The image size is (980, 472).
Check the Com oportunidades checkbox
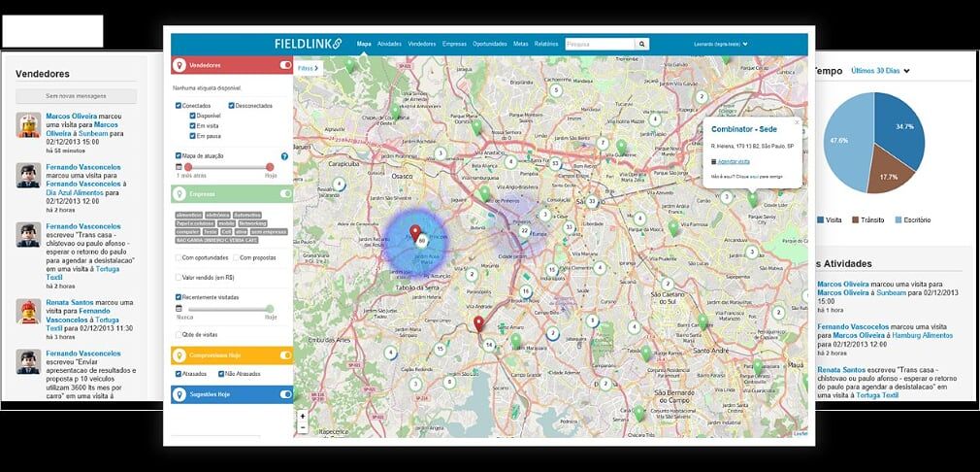tap(179, 257)
